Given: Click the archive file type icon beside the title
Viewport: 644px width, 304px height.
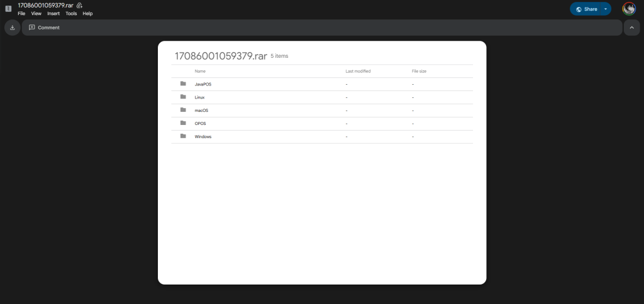Looking at the screenshot, I should (x=8, y=9).
